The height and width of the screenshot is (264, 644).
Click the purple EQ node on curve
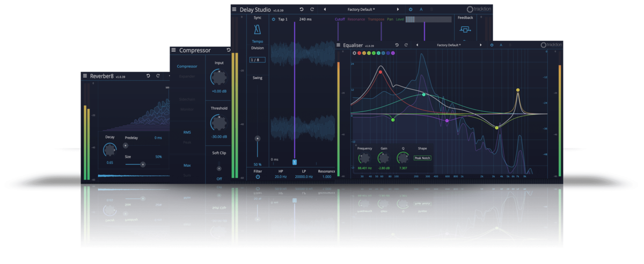pyautogui.click(x=447, y=120)
